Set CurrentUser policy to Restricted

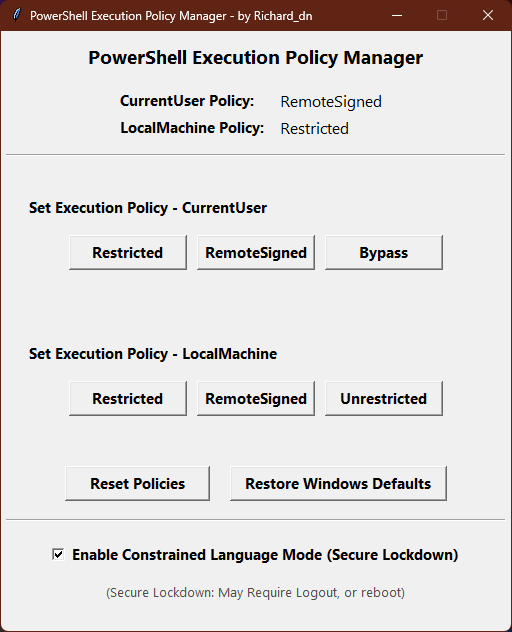coord(128,253)
